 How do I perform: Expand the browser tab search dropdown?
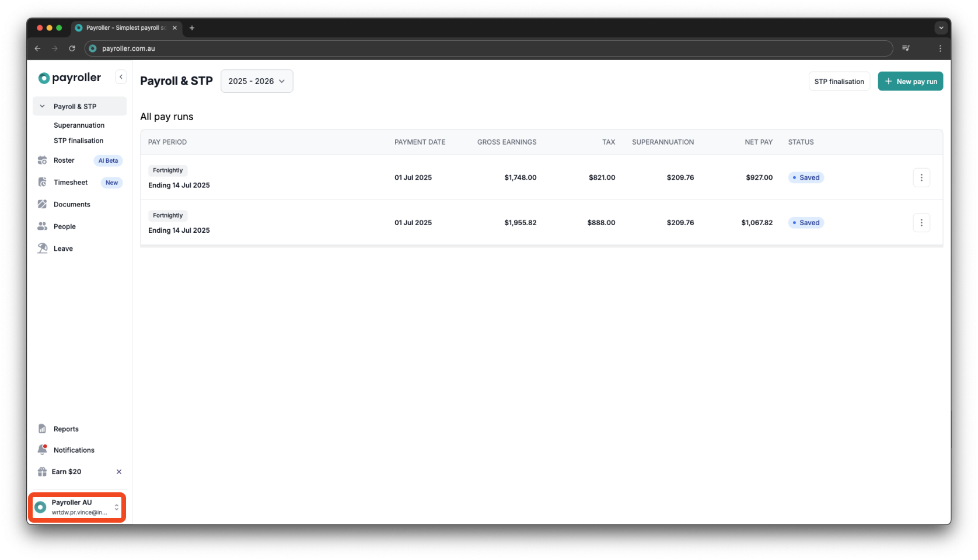(x=941, y=27)
